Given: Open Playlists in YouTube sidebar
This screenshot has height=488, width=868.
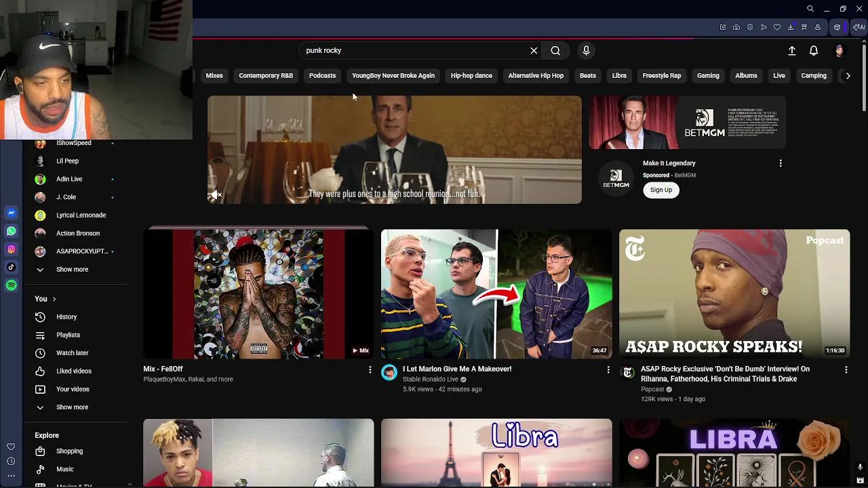Looking at the screenshot, I should (68, 335).
